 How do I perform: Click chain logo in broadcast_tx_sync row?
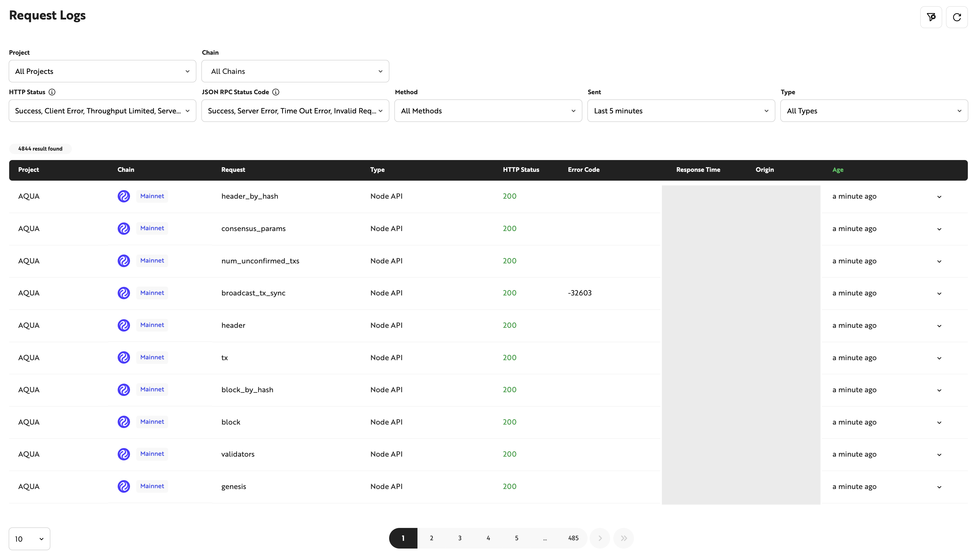tap(123, 293)
